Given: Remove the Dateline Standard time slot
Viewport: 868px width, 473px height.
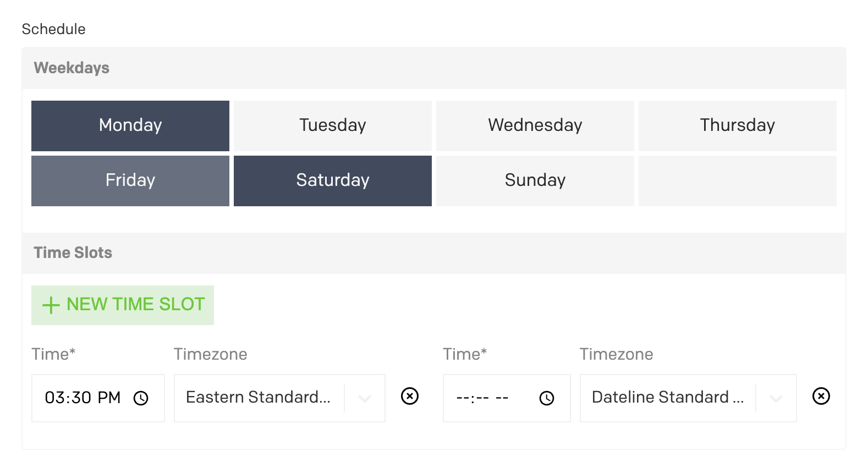Looking at the screenshot, I should pos(821,396).
